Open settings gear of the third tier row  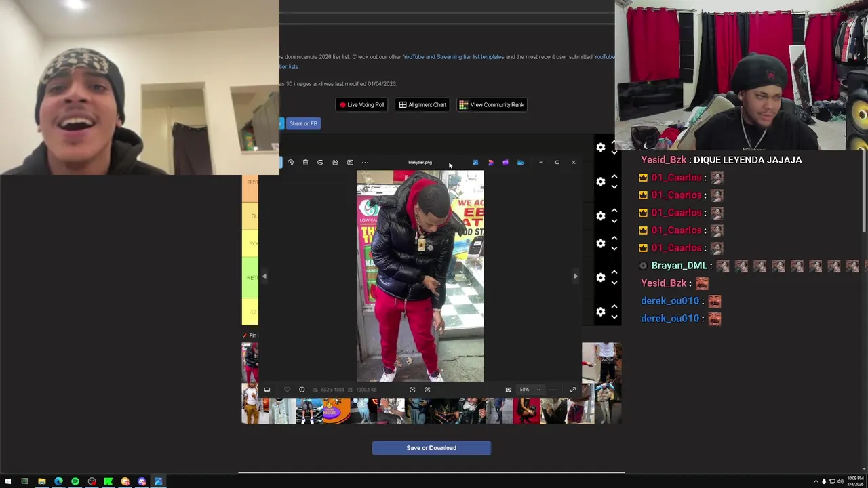pyautogui.click(x=601, y=216)
